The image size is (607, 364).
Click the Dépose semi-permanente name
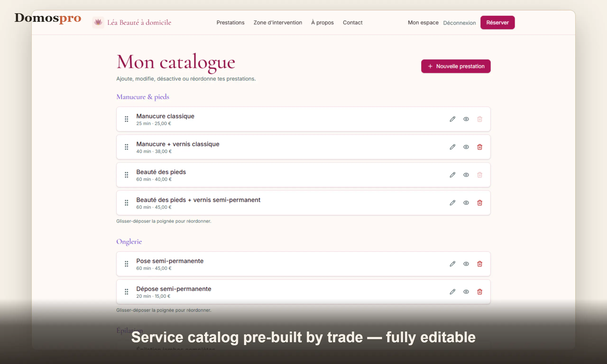174,289
